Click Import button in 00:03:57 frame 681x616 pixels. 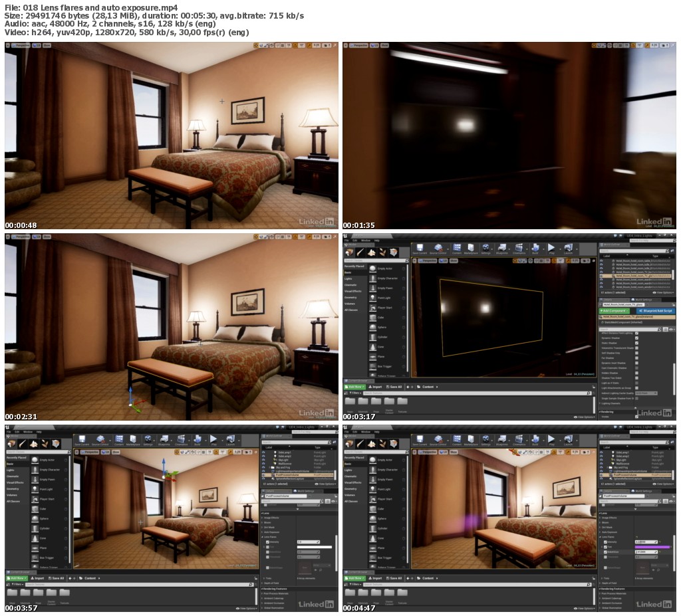[37, 578]
